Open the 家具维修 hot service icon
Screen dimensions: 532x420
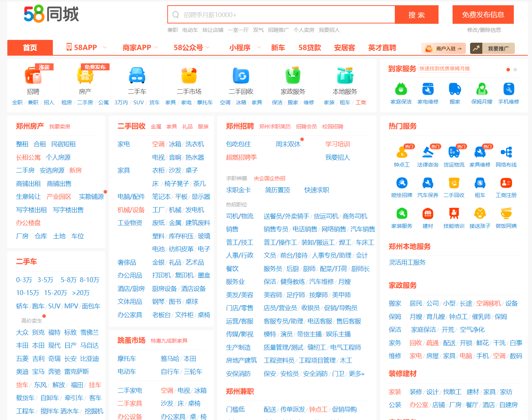coord(480,153)
